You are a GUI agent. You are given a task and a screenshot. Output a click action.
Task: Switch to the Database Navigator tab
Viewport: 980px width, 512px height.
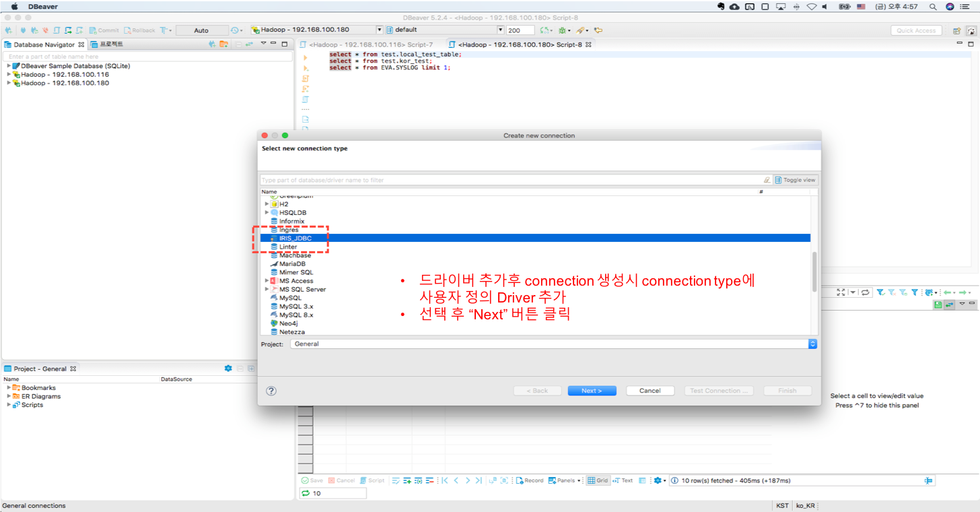pos(44,44)
